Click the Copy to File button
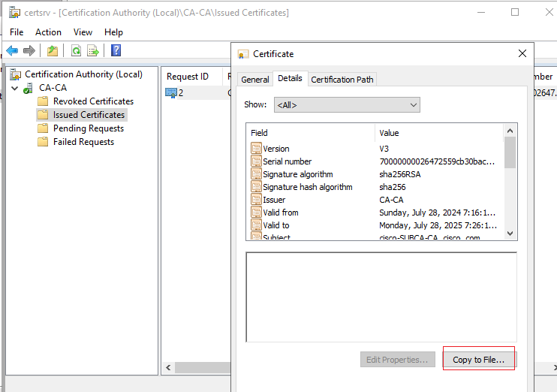The width and height of the screenshot is (557, 392). point(478,360)
